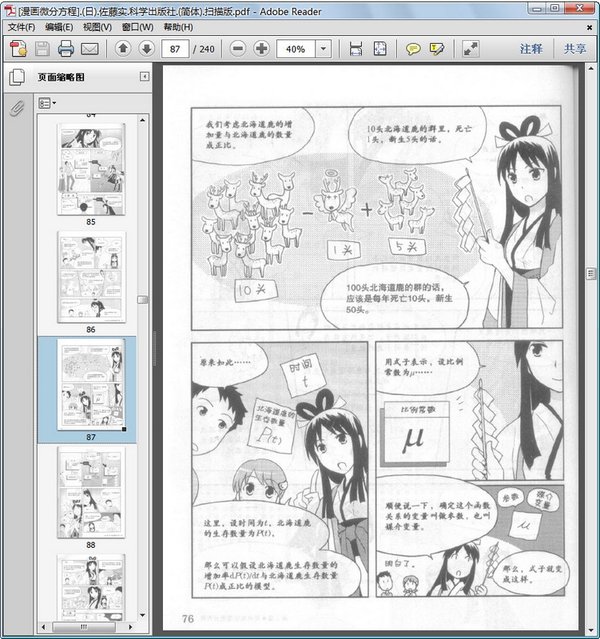Viewport: 600px width, 639px height.
Task: Open the 窗口(W) menu
Action: (137, 27)
